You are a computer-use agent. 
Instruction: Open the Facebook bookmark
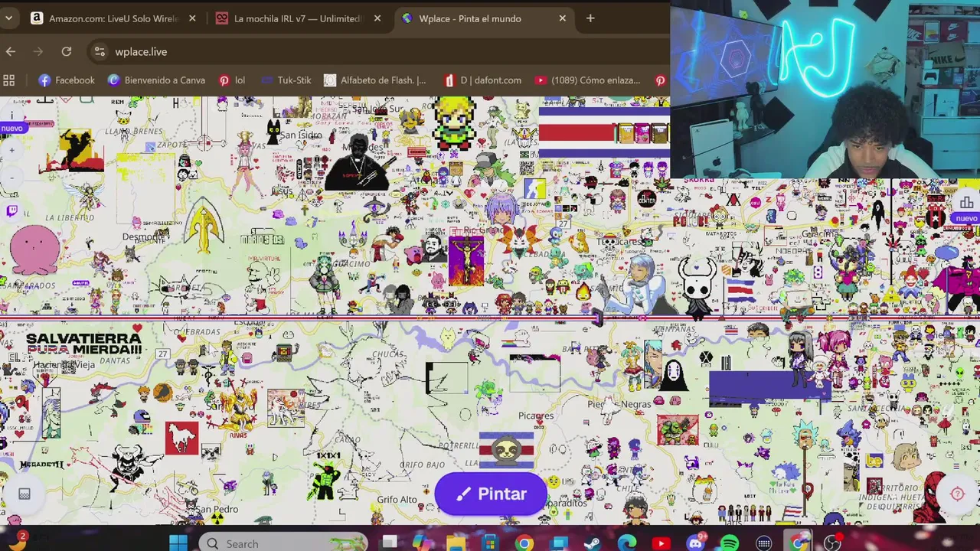pos(67,80)
